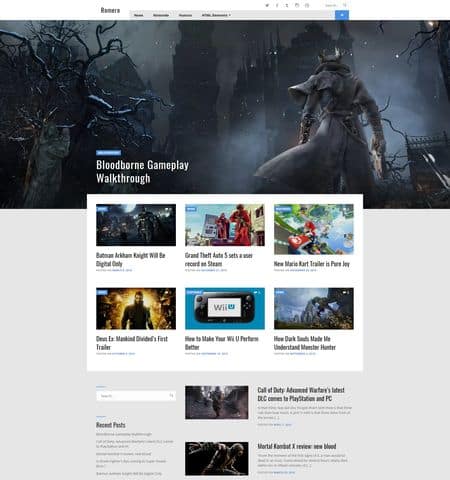Screen dimensions: 450x480
Task: Open the Nintendo menu item
Action: pos(161,15)
